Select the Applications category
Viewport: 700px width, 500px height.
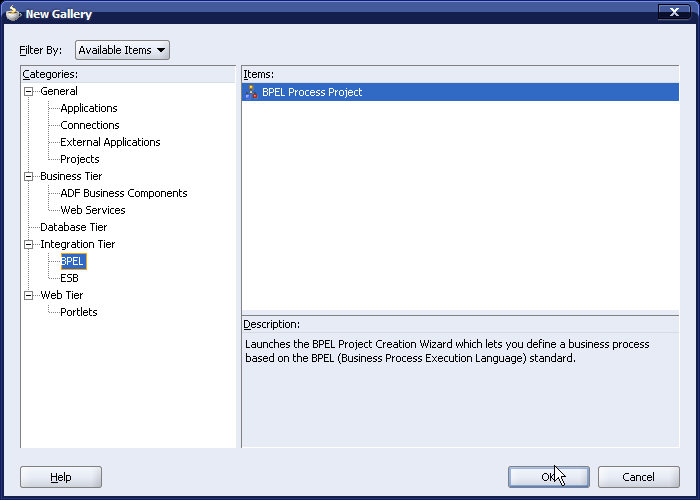click(x=89, y=108)
